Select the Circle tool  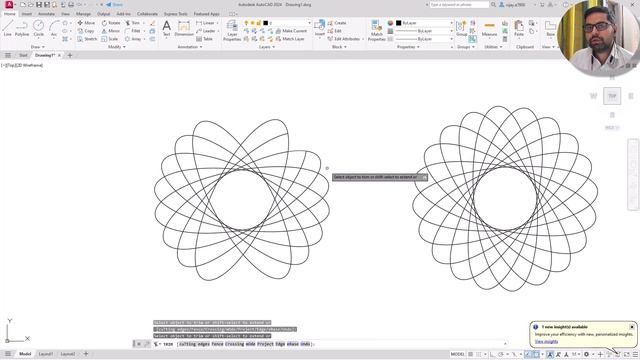point(38,28)
